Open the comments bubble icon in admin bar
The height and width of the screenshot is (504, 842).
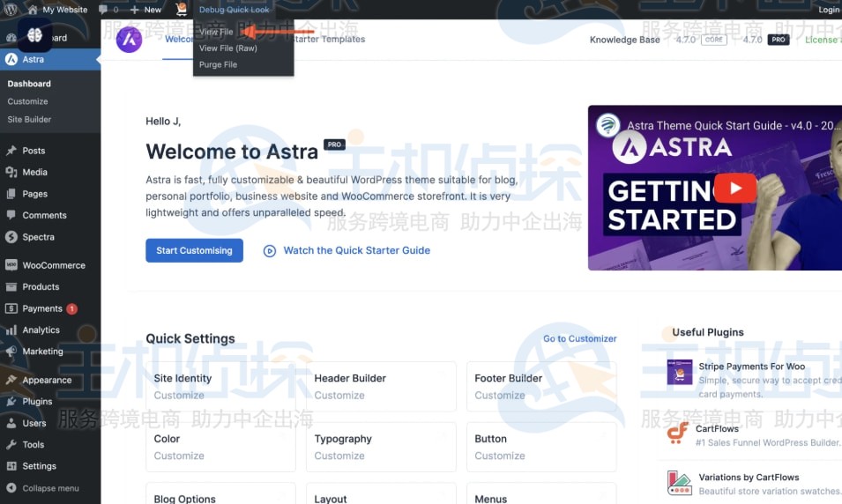[103, 10]
